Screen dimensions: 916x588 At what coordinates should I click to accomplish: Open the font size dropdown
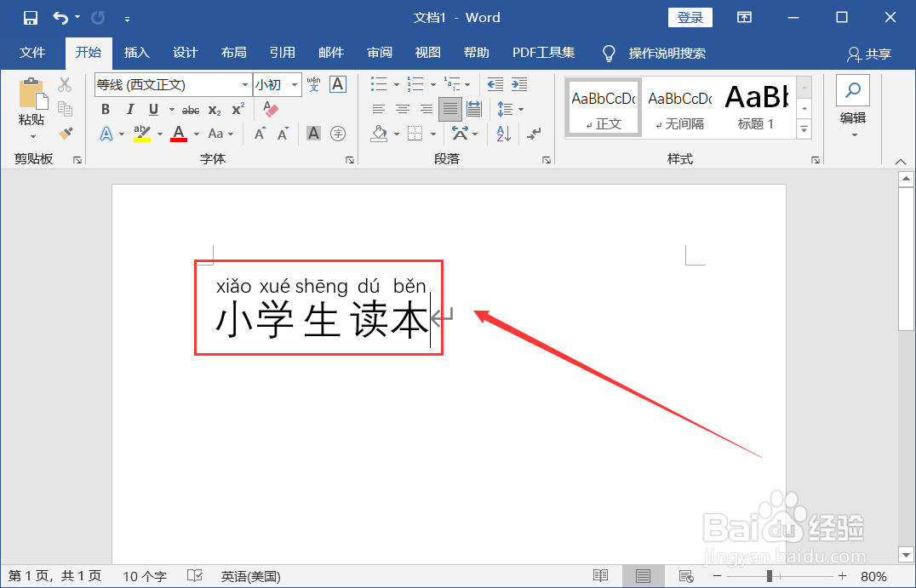pos(294,84)
